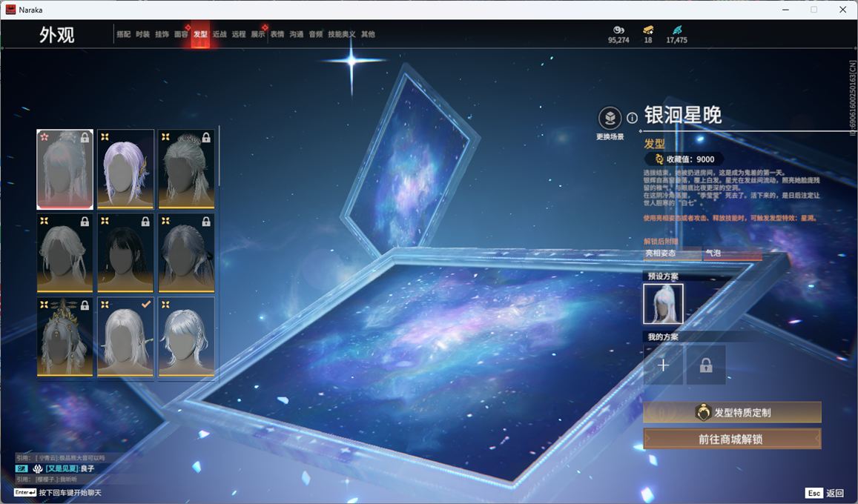Switch to the 时装 tab
The height and width of the screenshot is (504, 858).
point(143,34)
